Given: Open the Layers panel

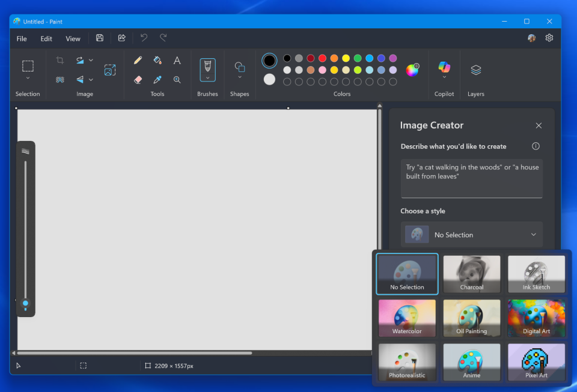Looking at the screenshot, I should [475, 70].
